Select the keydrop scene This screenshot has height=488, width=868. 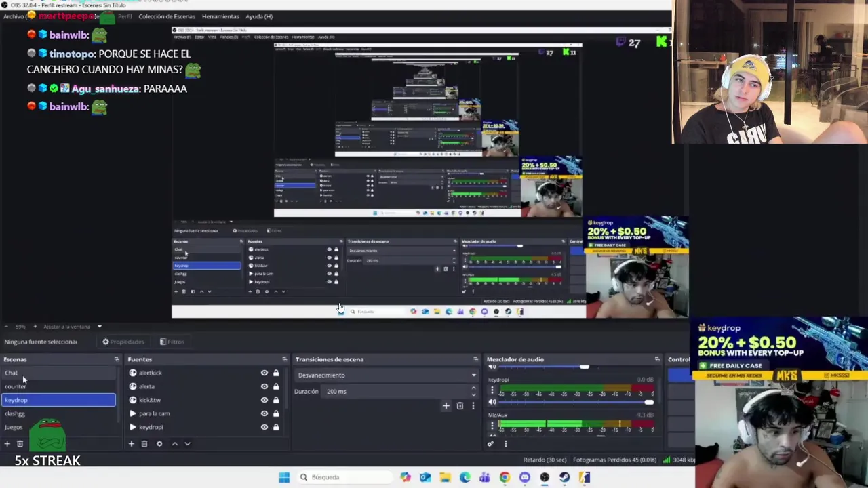click(x=58, y=400)
